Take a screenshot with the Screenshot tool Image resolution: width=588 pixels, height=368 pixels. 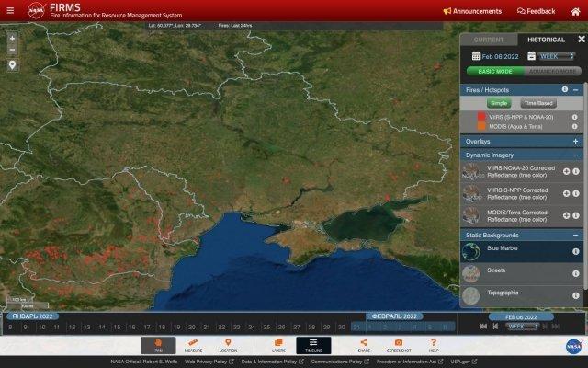click(399, 345)
